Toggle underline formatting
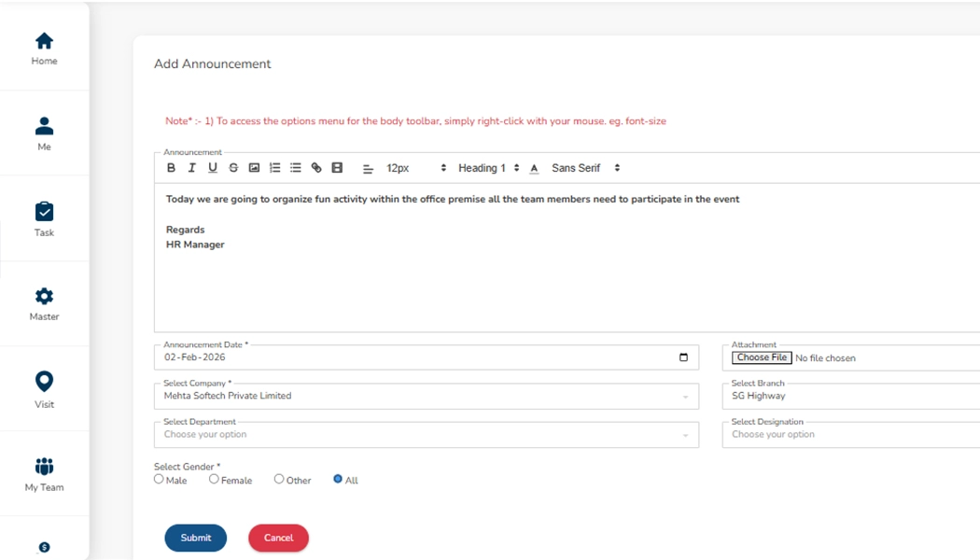 click(x=212, y=167)
